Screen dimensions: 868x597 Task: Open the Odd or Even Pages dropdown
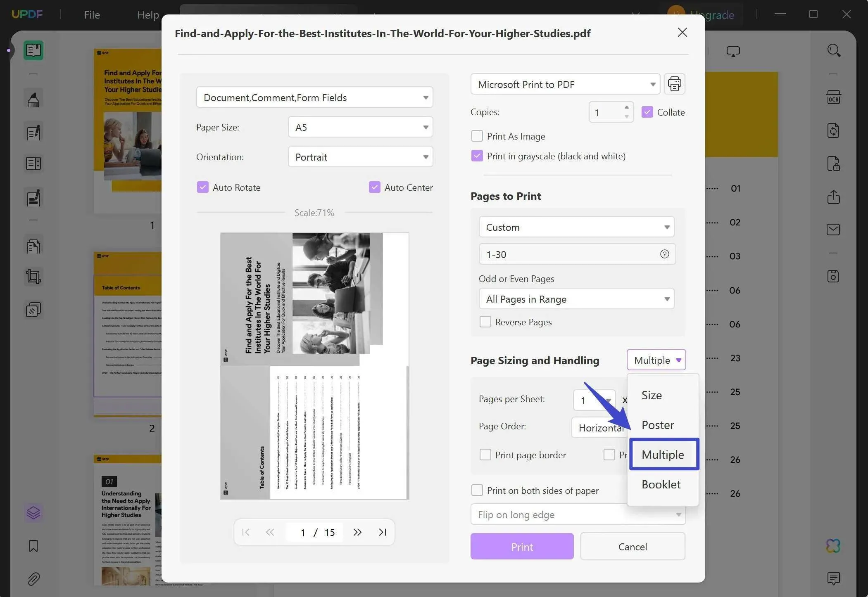(x=576, y=298)
